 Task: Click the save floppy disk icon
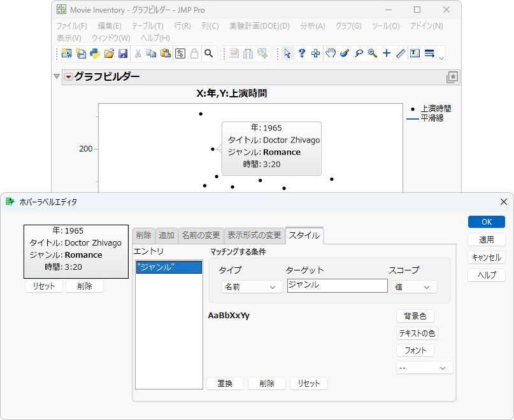123,53
